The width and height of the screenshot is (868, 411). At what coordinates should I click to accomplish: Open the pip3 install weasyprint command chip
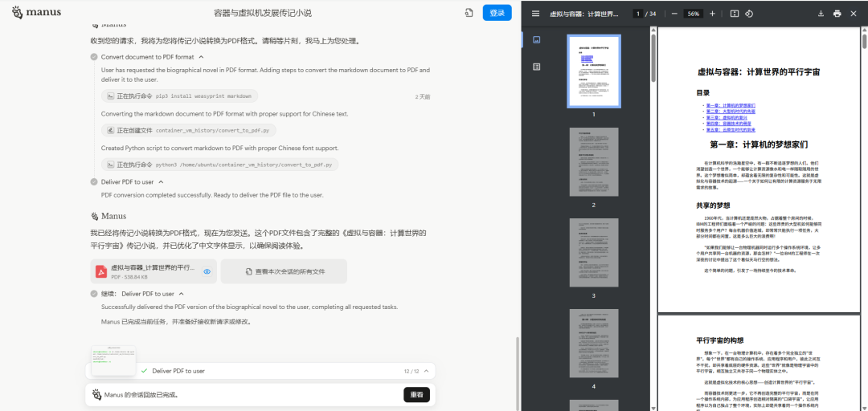coord(181,96)
